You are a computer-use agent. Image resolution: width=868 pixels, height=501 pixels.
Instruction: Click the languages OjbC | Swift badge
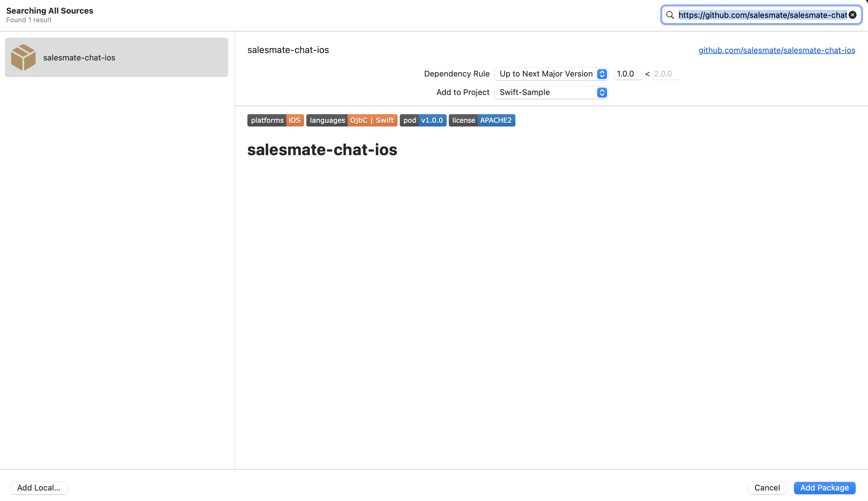tap(352, 120)
